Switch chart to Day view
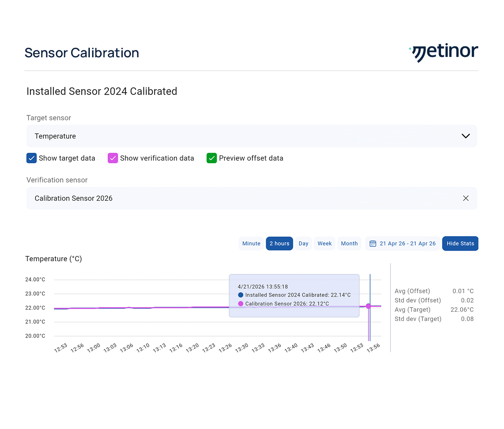This screenshot has height=429, width=504. 303,244
